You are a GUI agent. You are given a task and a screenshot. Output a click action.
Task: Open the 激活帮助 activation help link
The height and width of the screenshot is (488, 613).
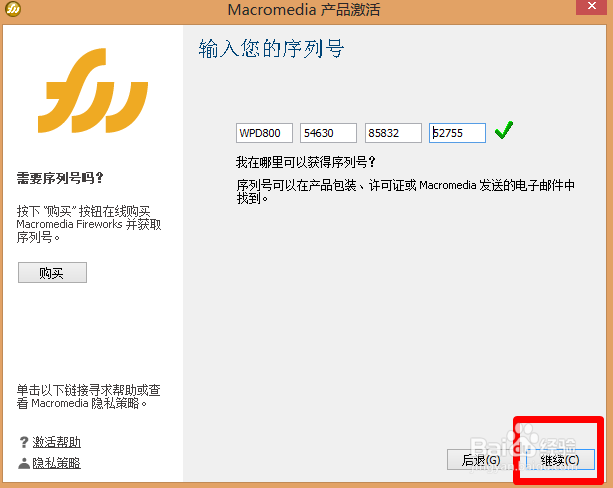pos(57,442)
